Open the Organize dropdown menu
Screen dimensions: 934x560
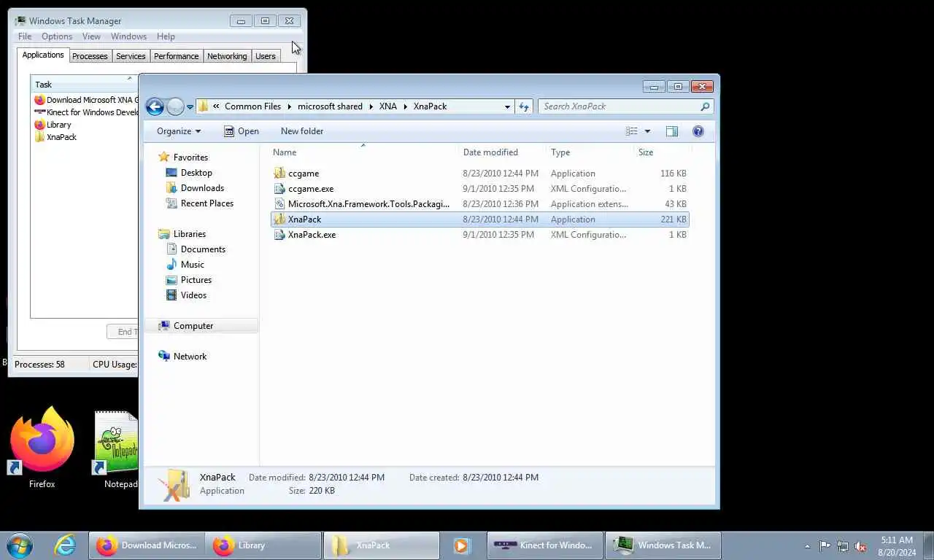[179, 131]
